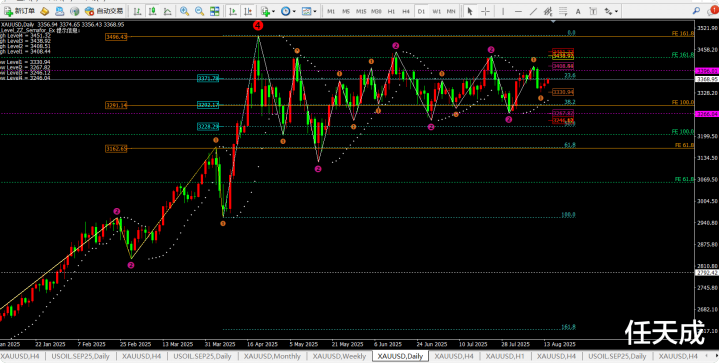Switch chart to candlestick style

[x=152, y=11]
